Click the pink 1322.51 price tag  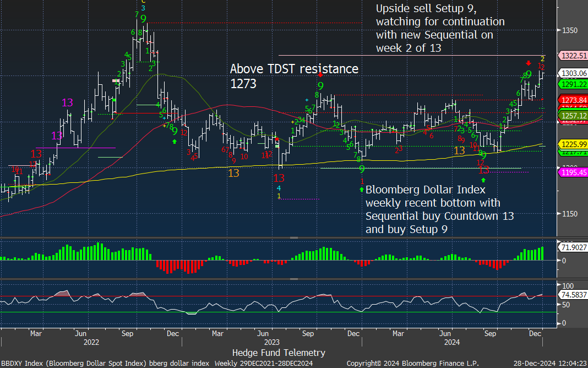point(573,56)
